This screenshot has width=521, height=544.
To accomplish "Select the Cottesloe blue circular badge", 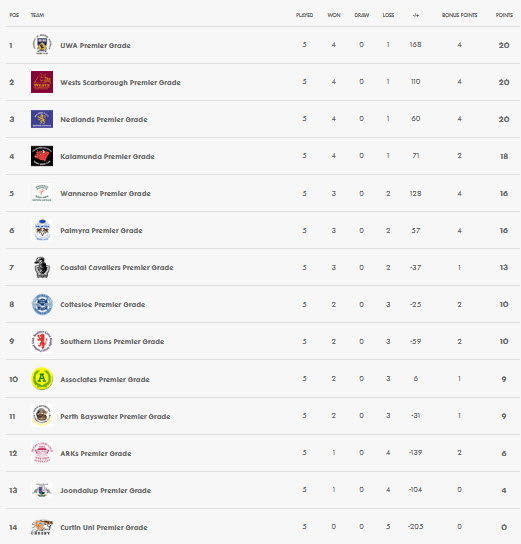I will click(x=42, y=304).
